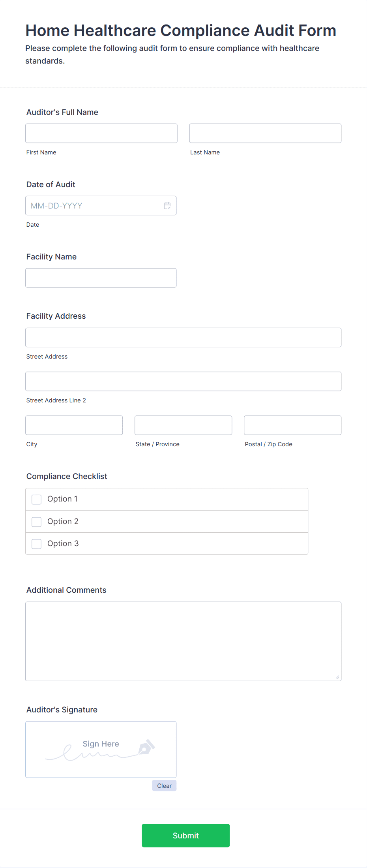Viewport: 367px width, 868px height.
Task: Check the Option 1 checkbox
Action: [x=36, y=500]
